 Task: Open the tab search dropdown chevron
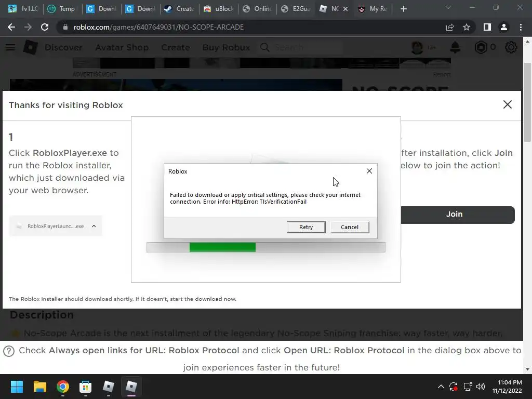click(448, 7)
